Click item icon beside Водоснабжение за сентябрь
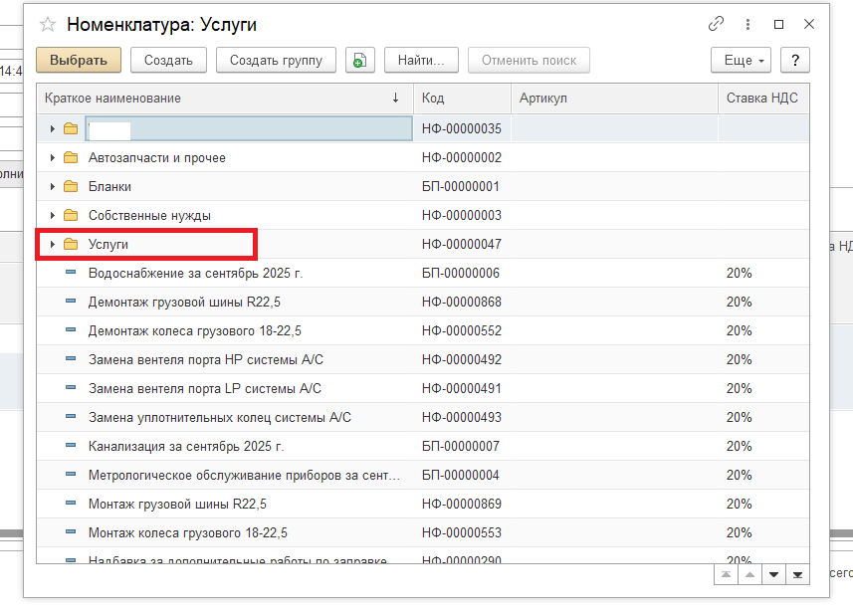Screen dimensions: 853x616 [71, 273]
